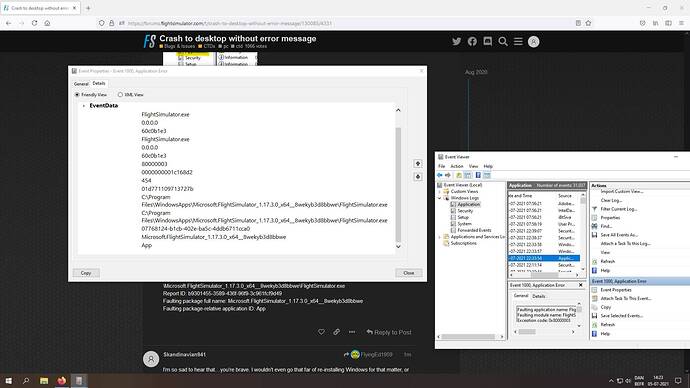690x388 pixels.
Task: Select the Friendly View radio button
Action: (x=77, y=95)
